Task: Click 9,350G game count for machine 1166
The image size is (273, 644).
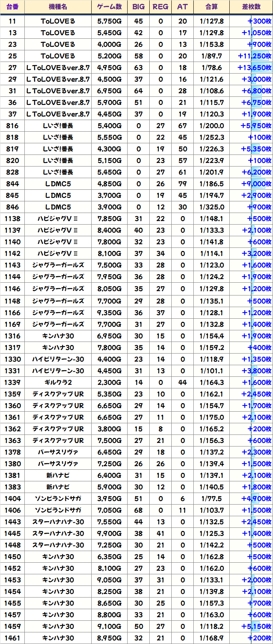Action: 109,313
